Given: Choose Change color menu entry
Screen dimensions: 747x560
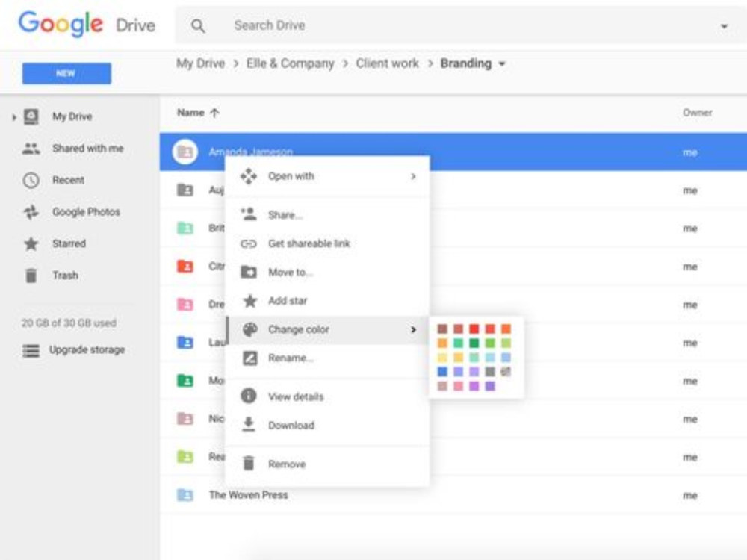Looking at the screenshot, I should tap(327, 329).
